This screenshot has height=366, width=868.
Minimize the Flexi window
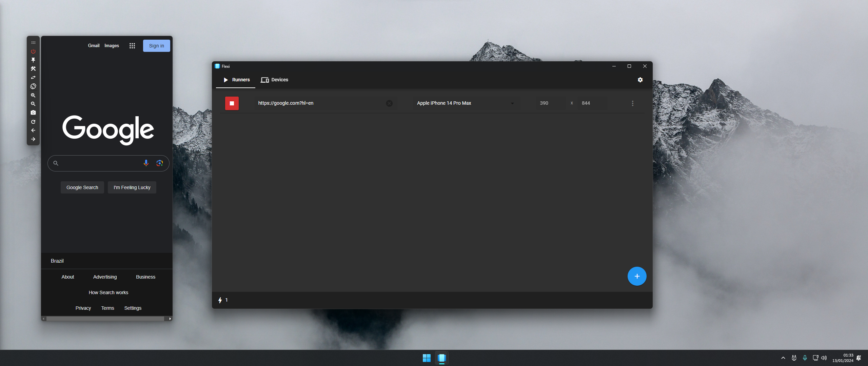[614, 66]
